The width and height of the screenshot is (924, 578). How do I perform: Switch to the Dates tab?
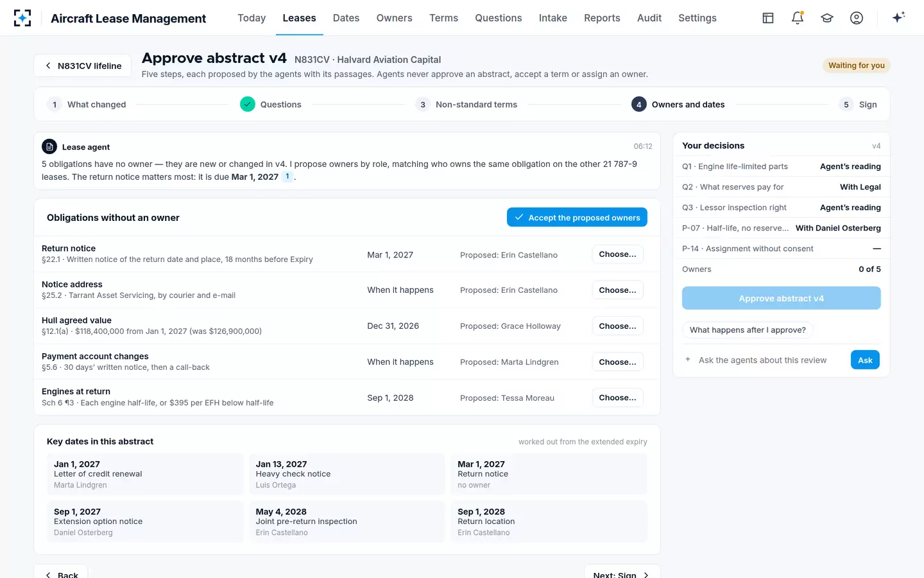point(346,18)
